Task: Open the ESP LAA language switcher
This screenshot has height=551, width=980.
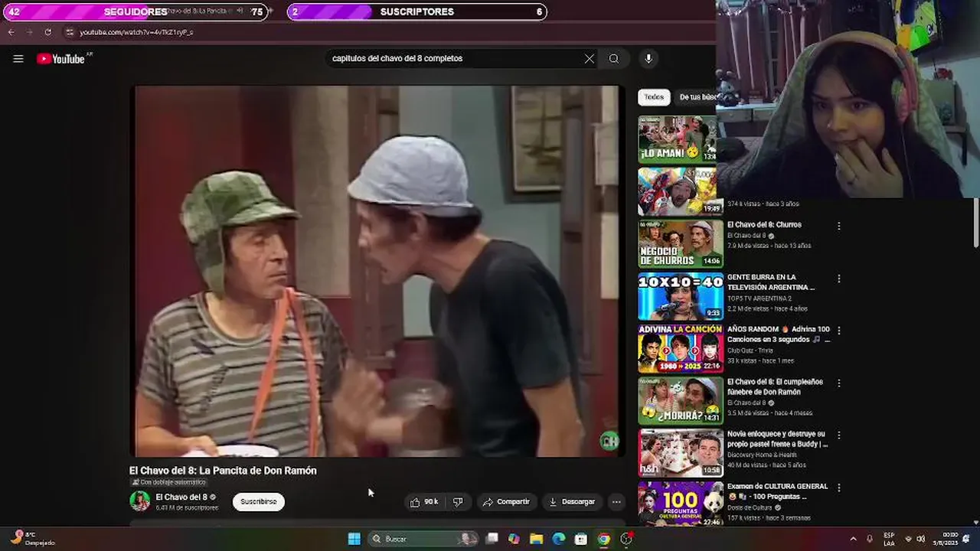Action: 889,539
